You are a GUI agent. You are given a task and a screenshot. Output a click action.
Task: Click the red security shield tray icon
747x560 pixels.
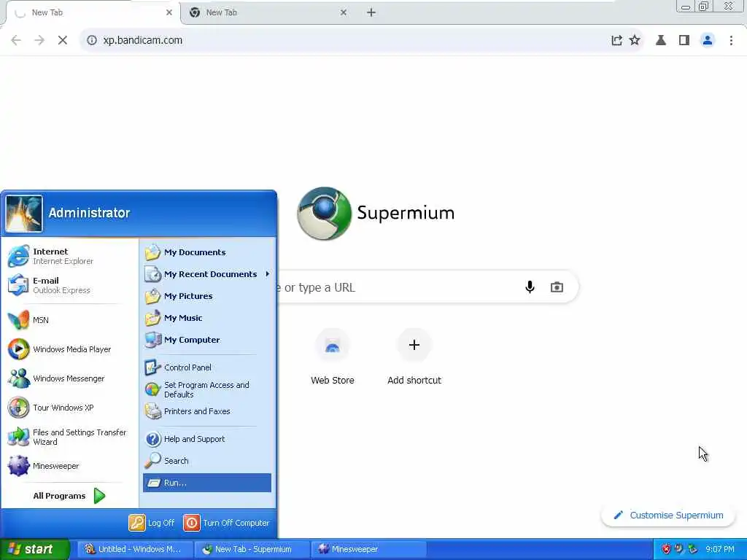(x=666, y=549)
